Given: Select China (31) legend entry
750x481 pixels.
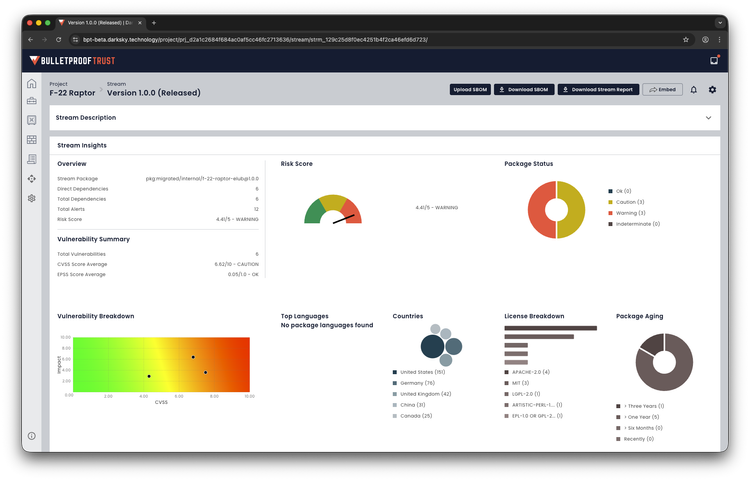Looking at the screenshot, I should click(x=409, y=405).
